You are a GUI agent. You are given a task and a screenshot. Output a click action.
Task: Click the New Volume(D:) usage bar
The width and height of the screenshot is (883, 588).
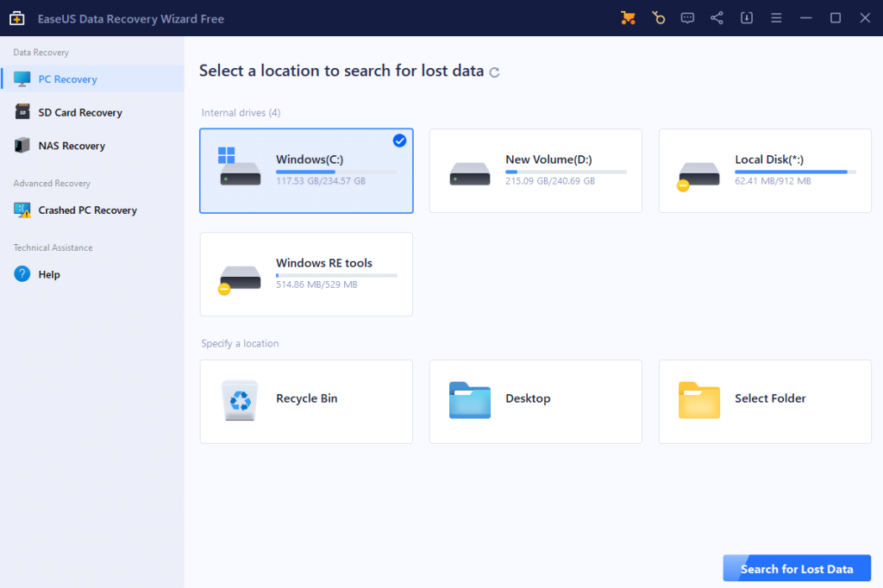coord(566,172)
